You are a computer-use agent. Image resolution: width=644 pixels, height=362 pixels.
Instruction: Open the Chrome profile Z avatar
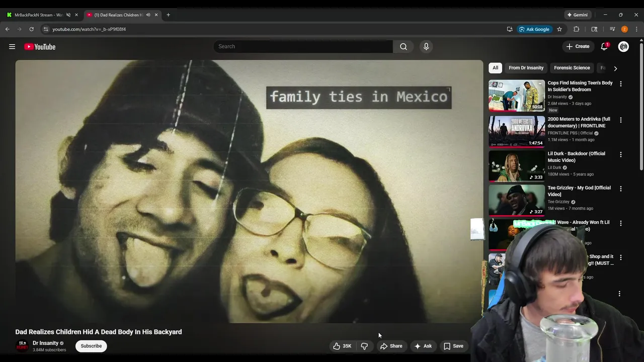[x=624, y=29]
